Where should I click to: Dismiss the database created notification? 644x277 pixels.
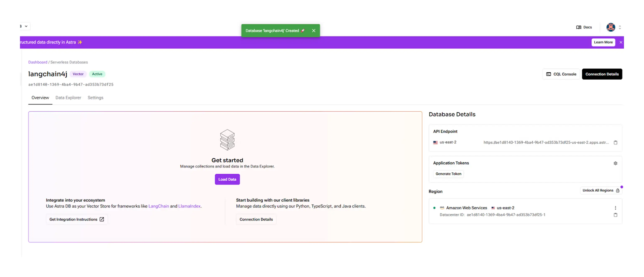[x=313, y=31]
